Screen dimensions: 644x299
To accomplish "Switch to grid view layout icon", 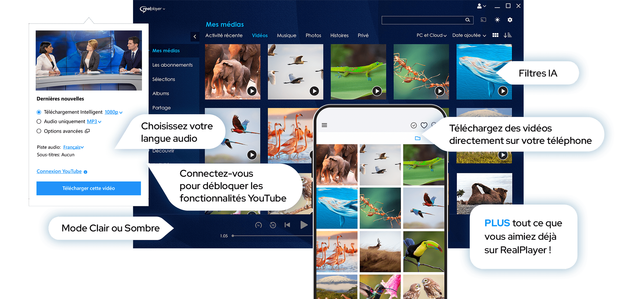I will pos(496,35).
